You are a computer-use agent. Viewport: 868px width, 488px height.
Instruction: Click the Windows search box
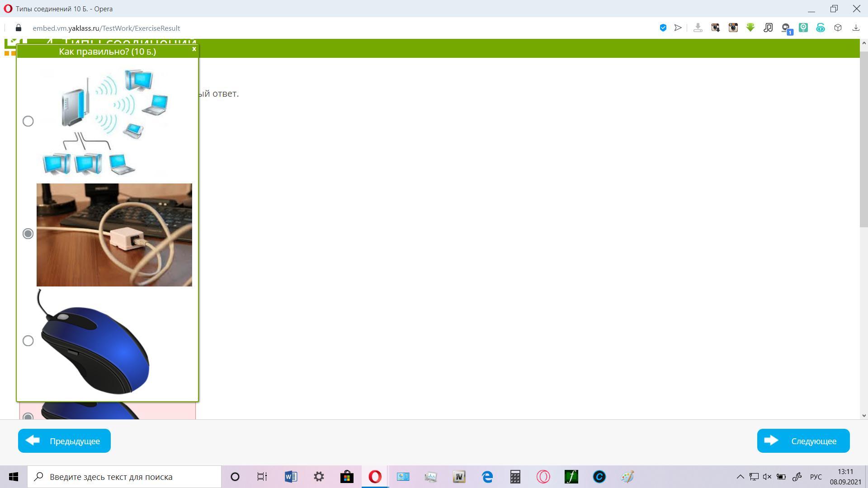[125, 477]
